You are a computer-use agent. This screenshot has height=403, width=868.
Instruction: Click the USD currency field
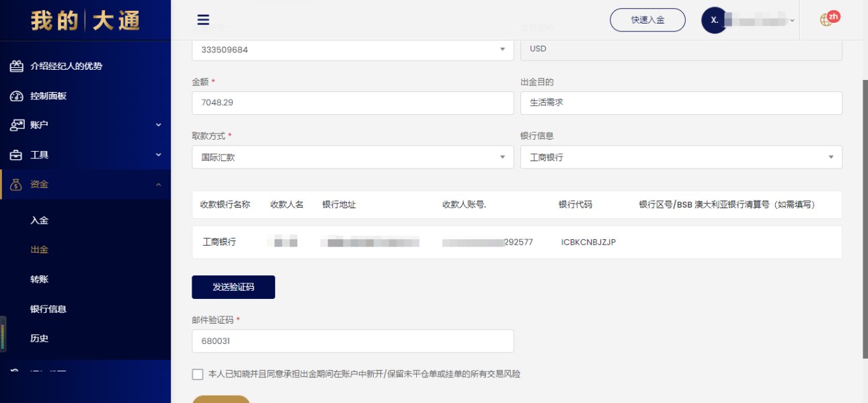tap(681, 50)
